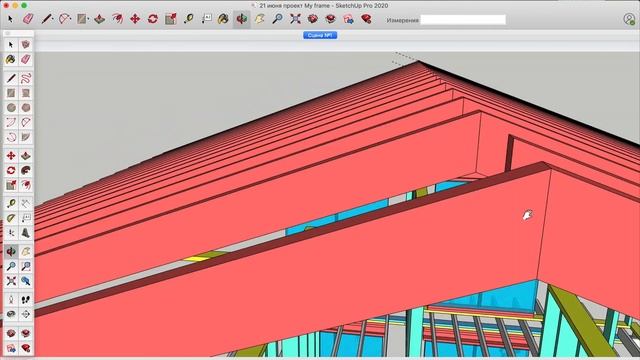Open Extension Warehouse from top toolbar
640x360 pixels.
point(331,19)
